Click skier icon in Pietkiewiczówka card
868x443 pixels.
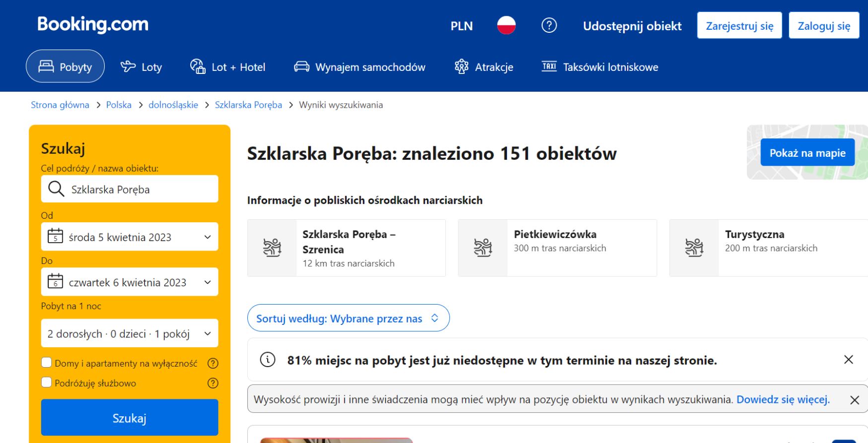(483, 247)
